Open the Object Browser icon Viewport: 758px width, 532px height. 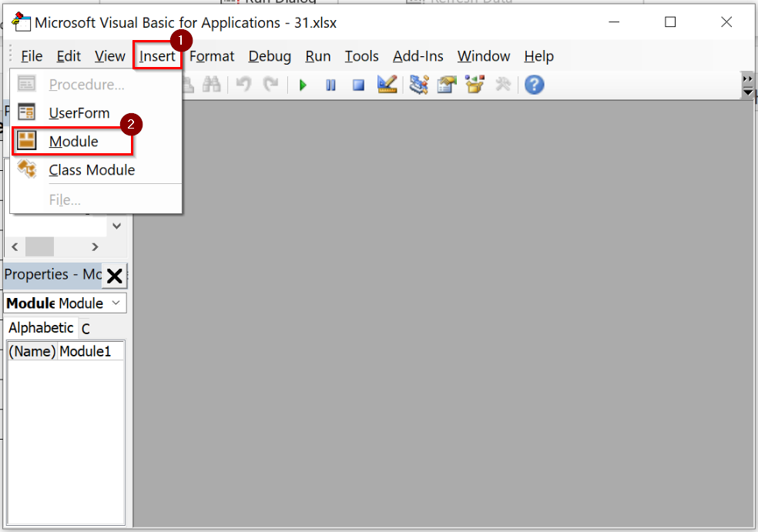475,85
